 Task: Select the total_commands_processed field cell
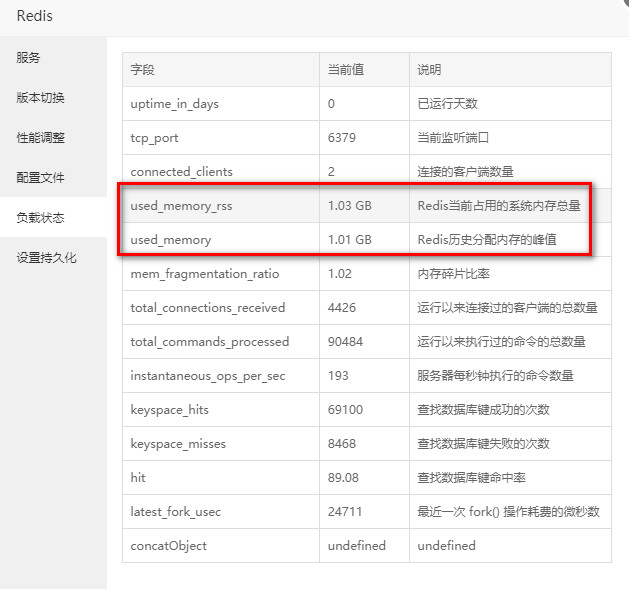pos(221,342)
